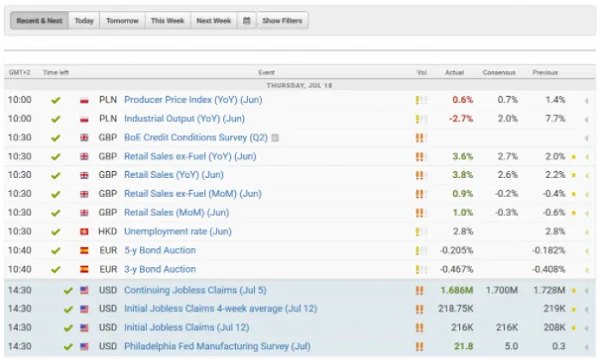Expand the Industrial Output row arrow

point(586,119)
